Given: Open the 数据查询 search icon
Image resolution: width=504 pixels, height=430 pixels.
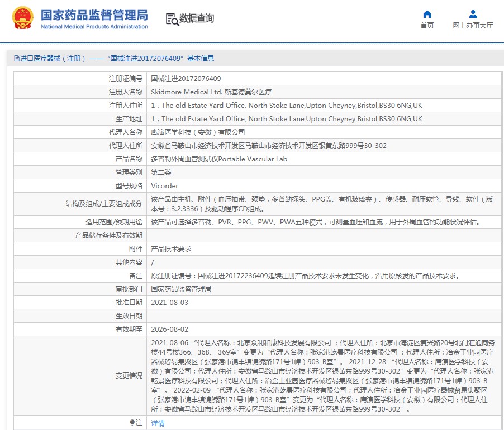Looking at the screenshot, I should (172, 20).
